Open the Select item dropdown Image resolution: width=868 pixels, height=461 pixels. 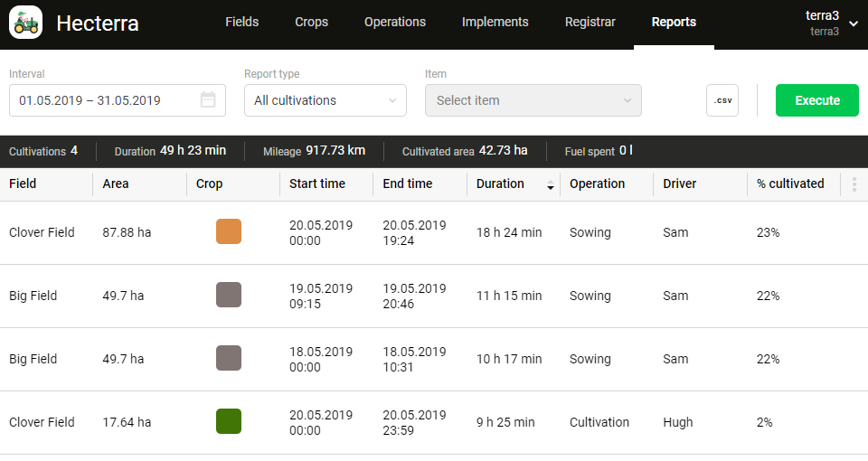[533, 100]
